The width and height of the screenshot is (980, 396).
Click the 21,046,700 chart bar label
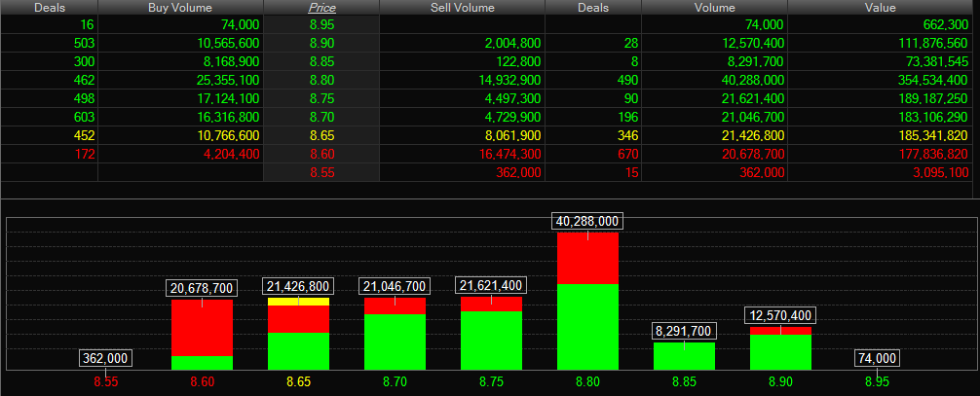pyautogui.click(x=395, y=286)
